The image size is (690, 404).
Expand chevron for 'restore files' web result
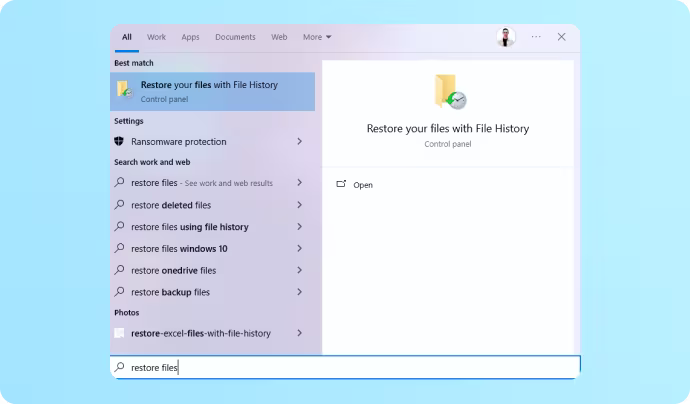tap(300, 183)
